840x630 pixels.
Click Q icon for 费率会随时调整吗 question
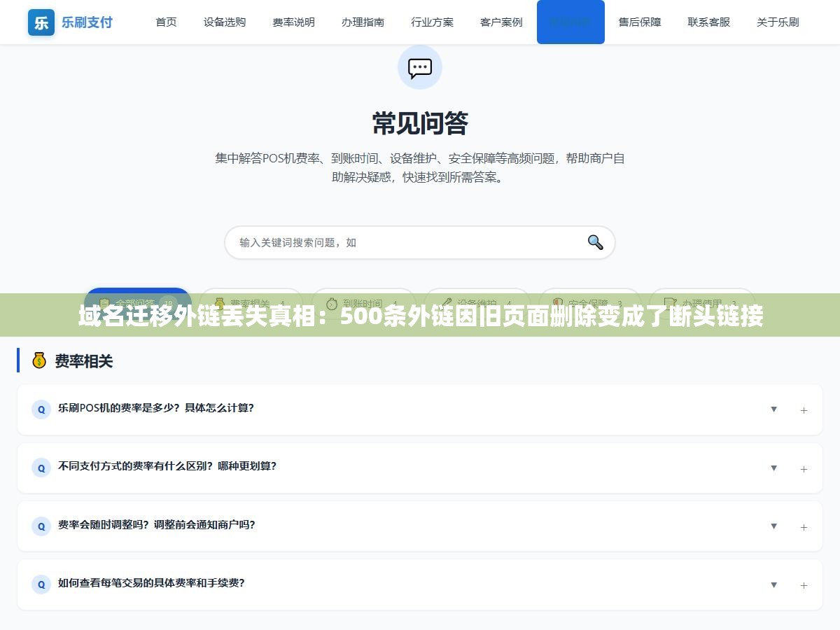[41, 526]
